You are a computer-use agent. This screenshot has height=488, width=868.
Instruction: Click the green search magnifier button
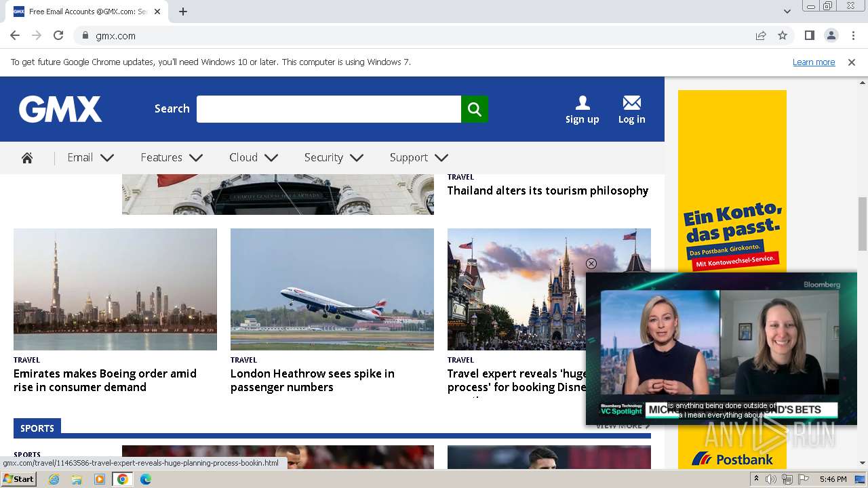click(475, 109)
